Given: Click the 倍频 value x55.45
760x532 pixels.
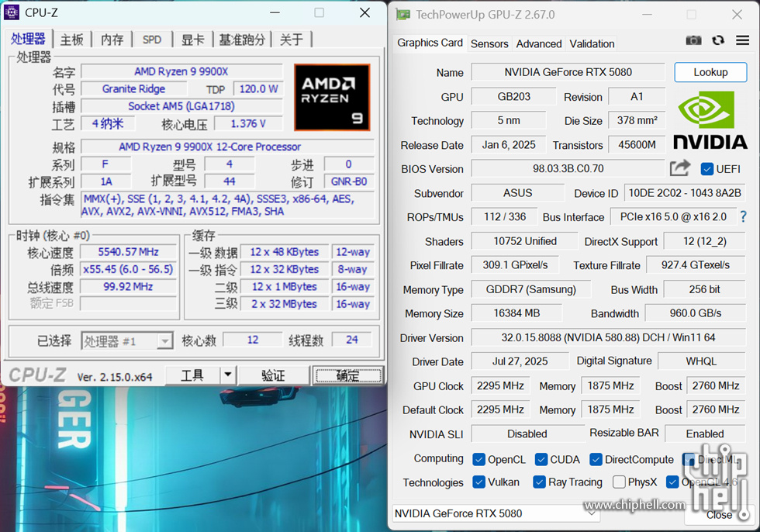Looking at the screenshot, I should coord(129,269).
